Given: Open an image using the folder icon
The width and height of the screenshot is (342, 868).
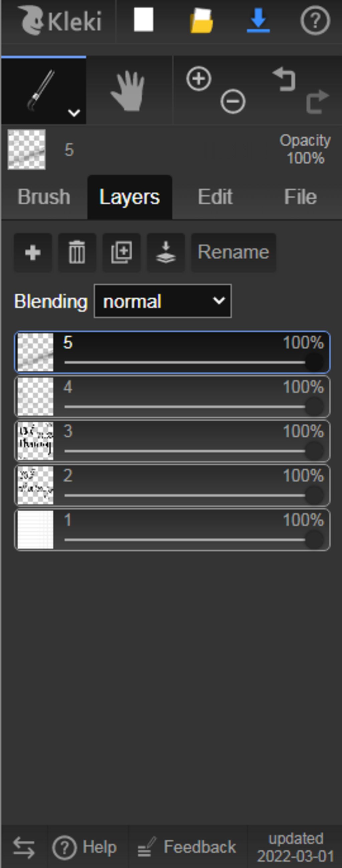Looking at the screenshot, I should [x=201, y=21].
